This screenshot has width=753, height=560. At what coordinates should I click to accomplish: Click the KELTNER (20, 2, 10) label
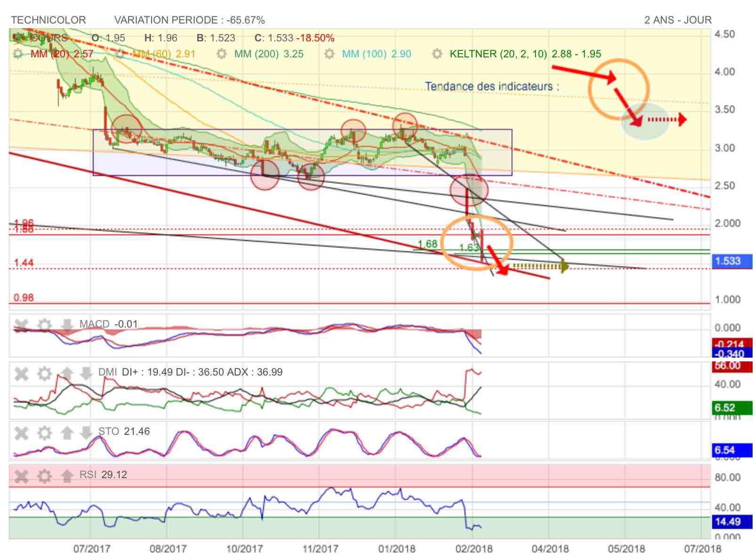pos(498,54)
